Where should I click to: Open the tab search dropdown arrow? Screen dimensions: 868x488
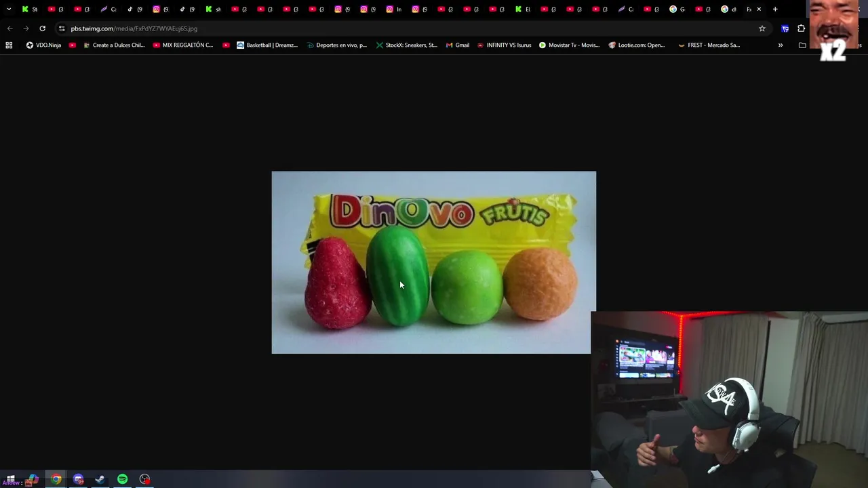pyautogui.click(x=9, y=9)
